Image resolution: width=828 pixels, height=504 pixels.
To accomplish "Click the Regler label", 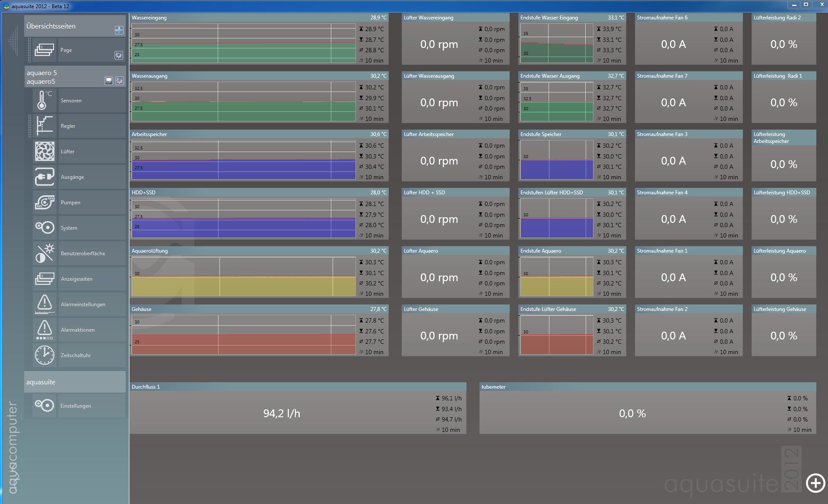I will pos(68,126).
